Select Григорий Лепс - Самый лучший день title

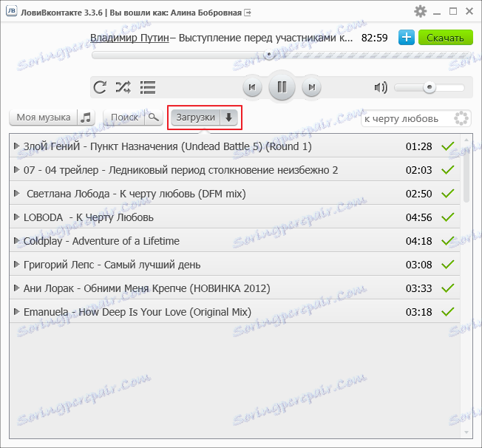[x=112, y=265]
